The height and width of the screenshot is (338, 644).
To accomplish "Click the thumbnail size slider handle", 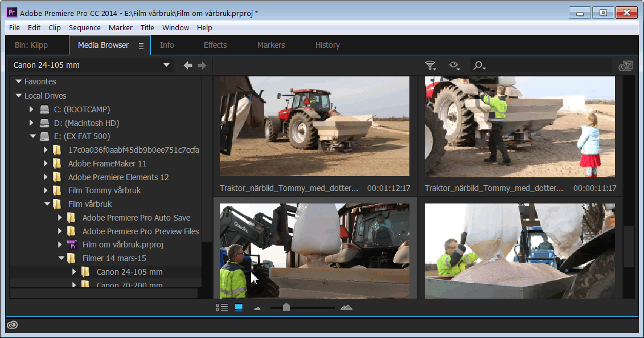I will pos(286,308).
